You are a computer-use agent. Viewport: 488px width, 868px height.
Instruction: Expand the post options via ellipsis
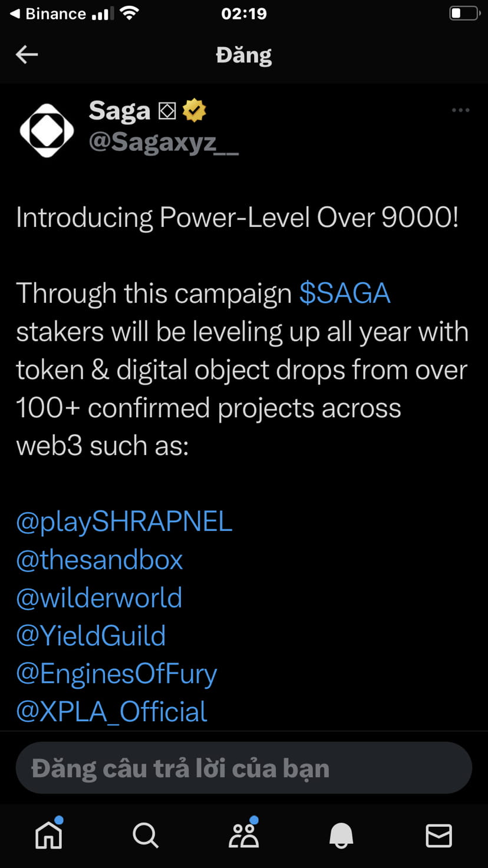(x=460, y=110)
